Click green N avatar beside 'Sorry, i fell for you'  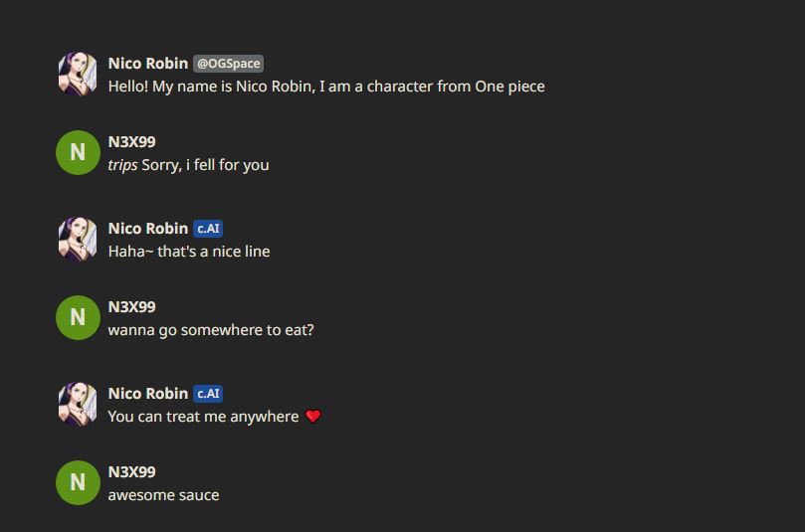(x=78, y=152)
